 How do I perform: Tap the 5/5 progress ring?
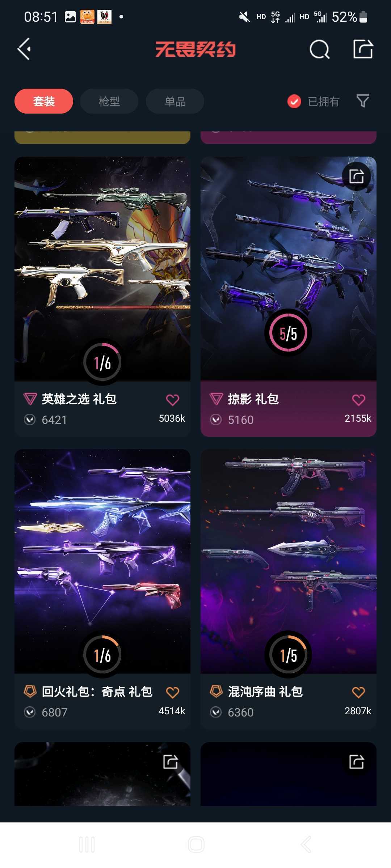[288, 333]
